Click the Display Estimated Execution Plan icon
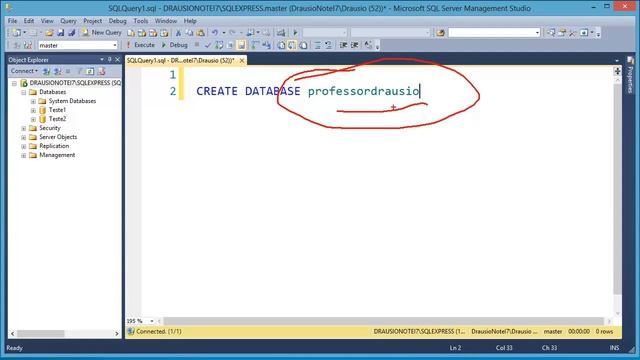This screenshot has height=360, width=640. 219,45
